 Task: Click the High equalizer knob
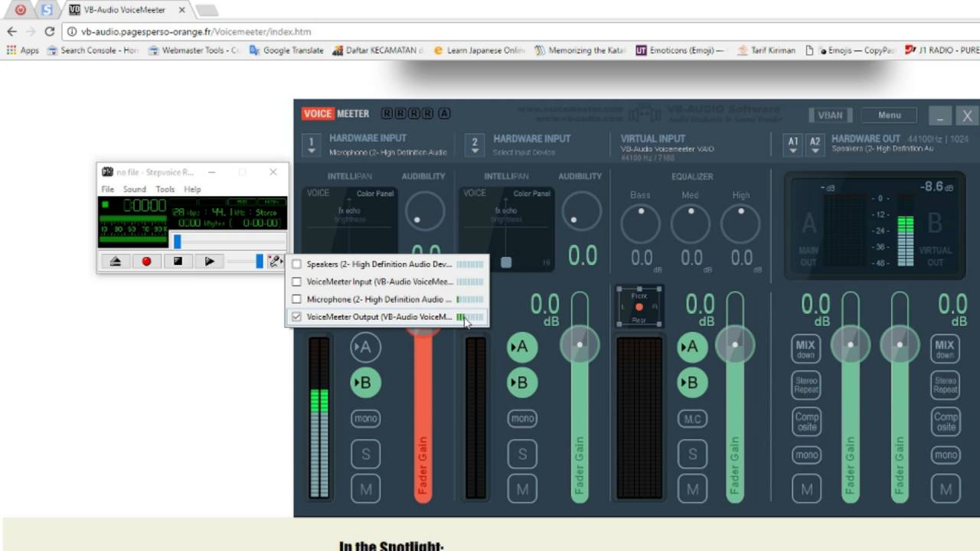(740, 224)
